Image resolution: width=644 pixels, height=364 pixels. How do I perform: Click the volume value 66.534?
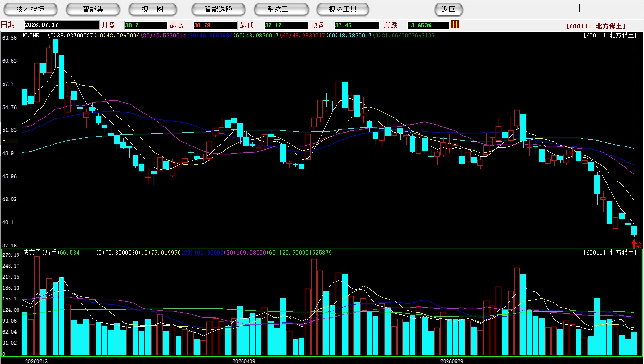[70, 253]
